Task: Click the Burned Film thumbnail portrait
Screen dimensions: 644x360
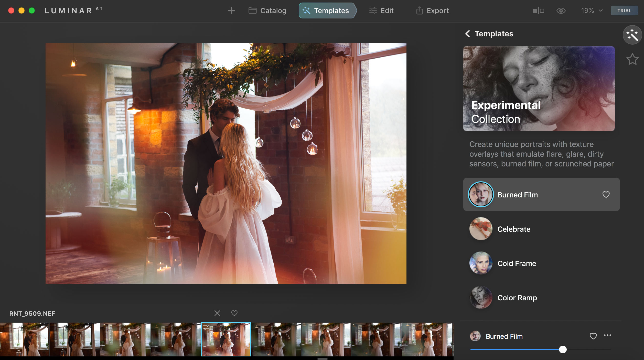Action: [x=481, y=194]
